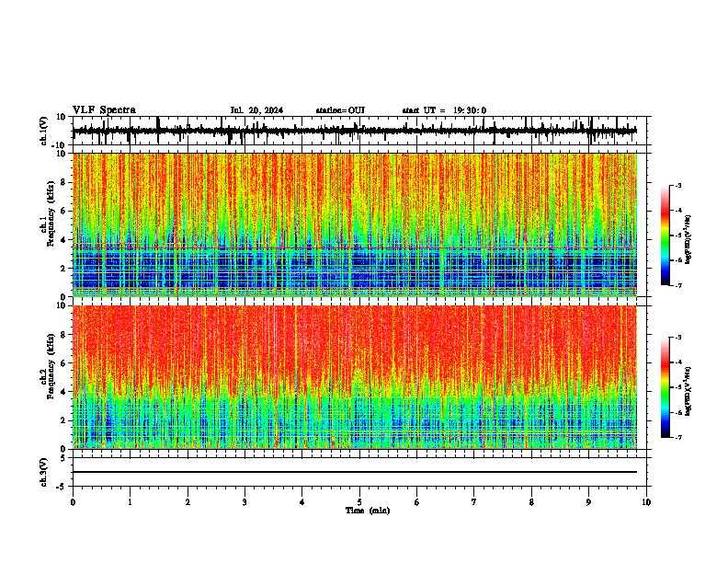Click inside the ch.2 spectrogram plot

(355, 377)
